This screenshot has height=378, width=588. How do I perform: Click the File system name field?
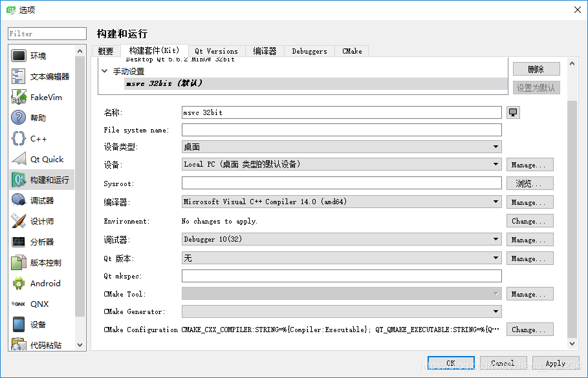coord(342,130)
